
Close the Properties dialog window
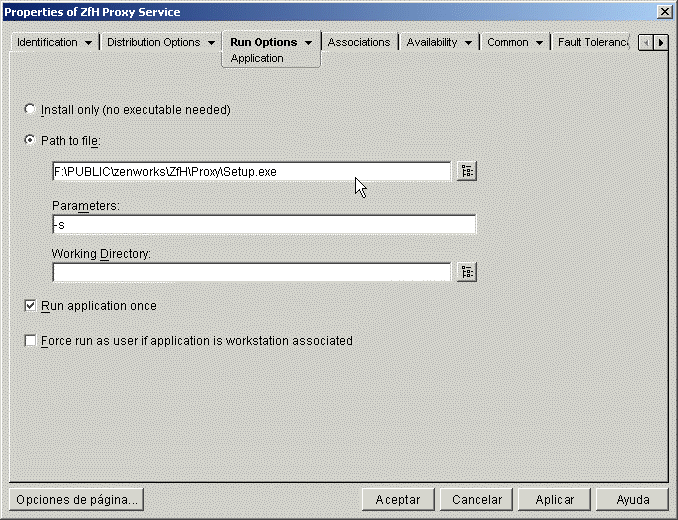click(664, 10)
